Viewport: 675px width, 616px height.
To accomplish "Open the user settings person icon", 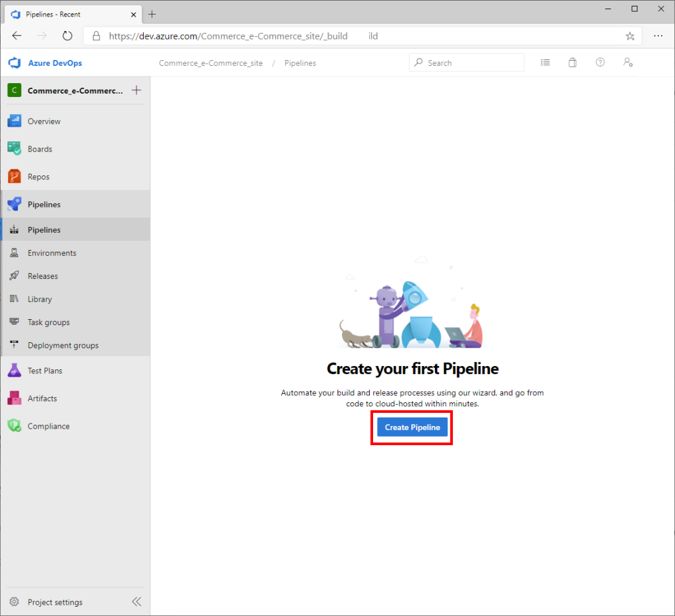I will click(x=628, y=62).
